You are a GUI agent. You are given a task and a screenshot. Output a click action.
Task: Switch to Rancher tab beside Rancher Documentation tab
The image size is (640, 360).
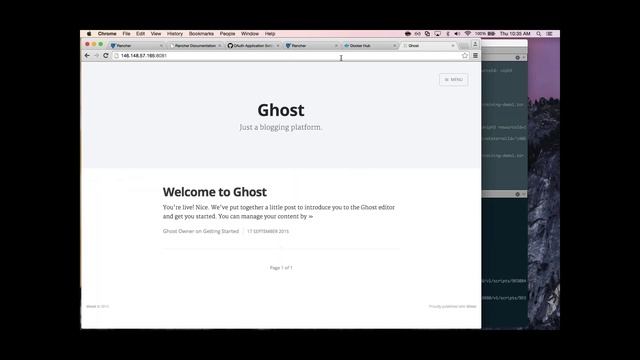tap(137, 46)
